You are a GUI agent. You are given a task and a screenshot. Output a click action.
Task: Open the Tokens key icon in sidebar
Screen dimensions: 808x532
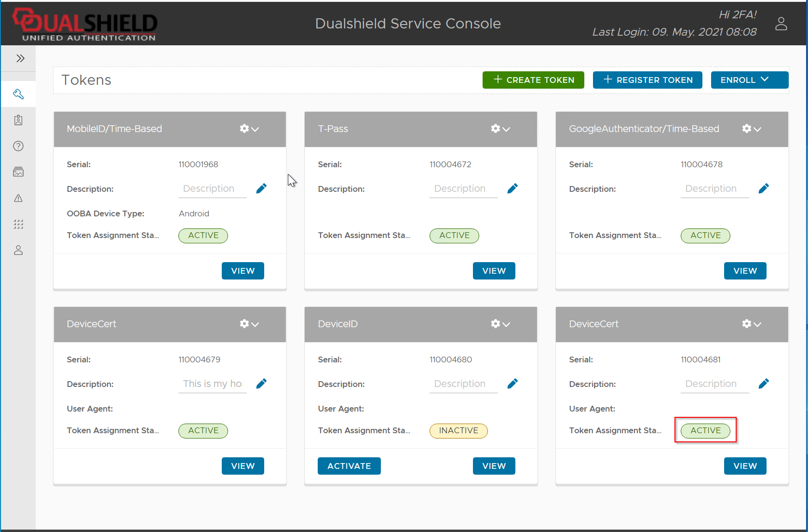click(x=18, y=94)
